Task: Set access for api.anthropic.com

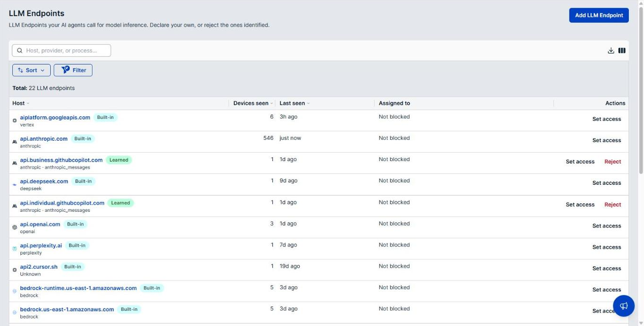Action: coord(607,140)
